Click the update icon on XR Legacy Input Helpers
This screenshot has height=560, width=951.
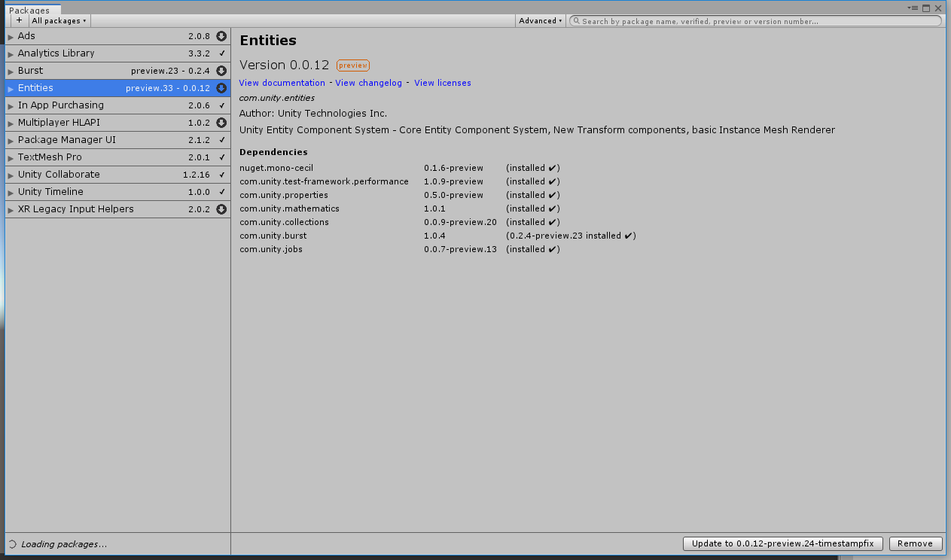tap(221, 209)
